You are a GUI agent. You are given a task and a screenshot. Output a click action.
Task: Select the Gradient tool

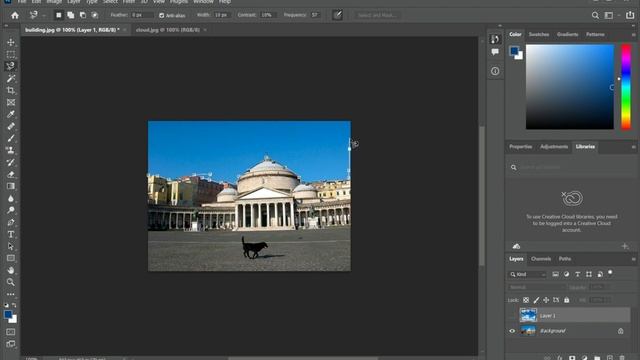click(11, 186)
